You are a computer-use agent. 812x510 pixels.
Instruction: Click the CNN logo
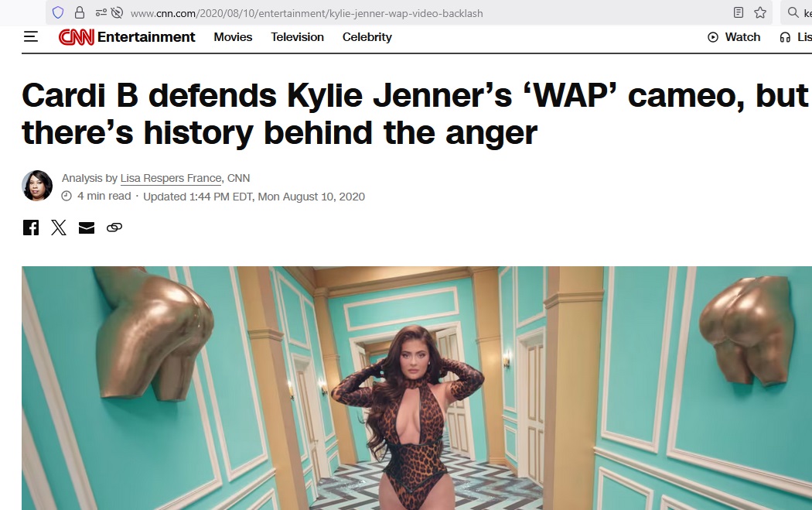click(x=76, y=37)
